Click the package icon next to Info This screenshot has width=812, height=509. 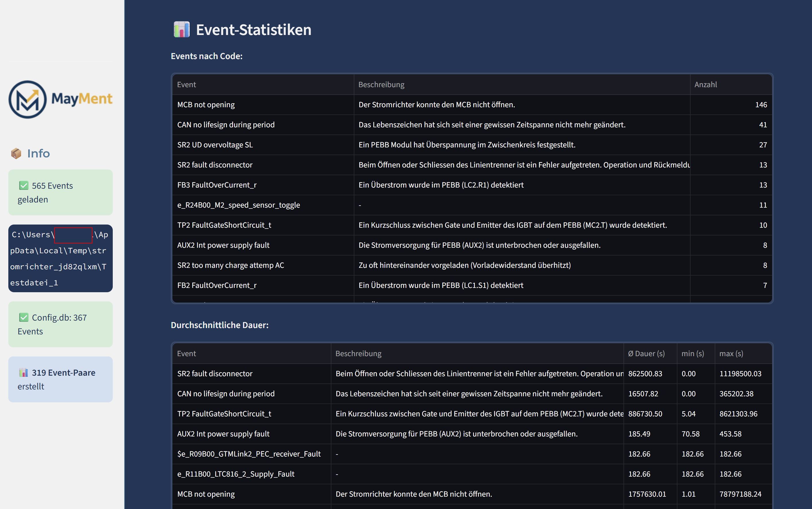tap(16, 153)
